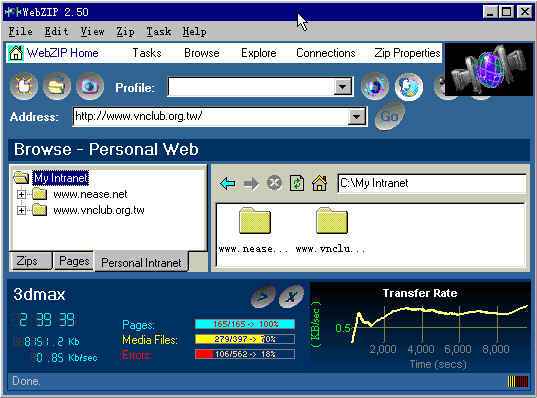This screenshot has width=537, height=398.
Task: Click the round globe icon right of Profile box
Action: [x=375, y=86]
